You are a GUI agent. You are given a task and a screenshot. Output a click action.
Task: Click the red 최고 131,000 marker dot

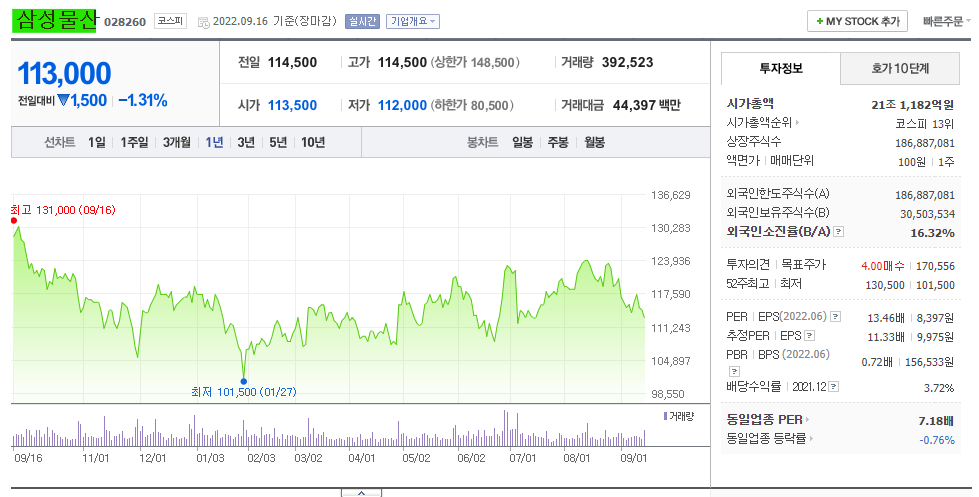(14, 220)
